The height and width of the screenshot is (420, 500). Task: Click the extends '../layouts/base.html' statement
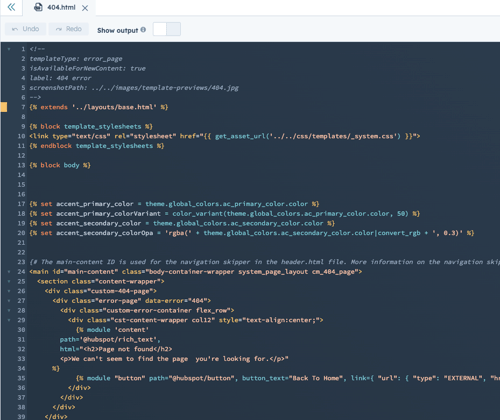pos(99,107)
